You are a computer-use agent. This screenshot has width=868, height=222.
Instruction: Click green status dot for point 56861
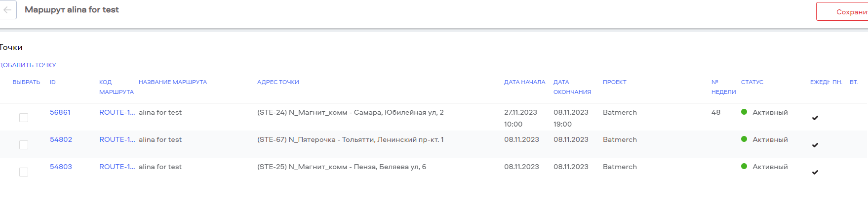(744, 112)
